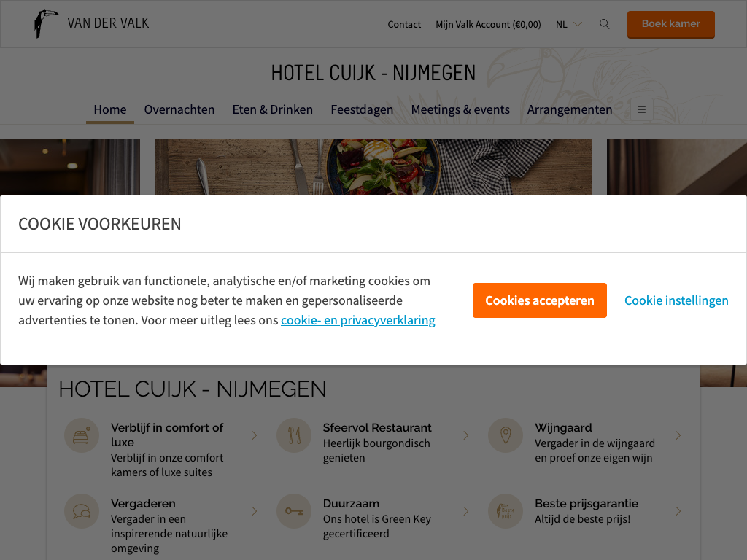
Task: Open the Overnachten tab
Action: 179,109
